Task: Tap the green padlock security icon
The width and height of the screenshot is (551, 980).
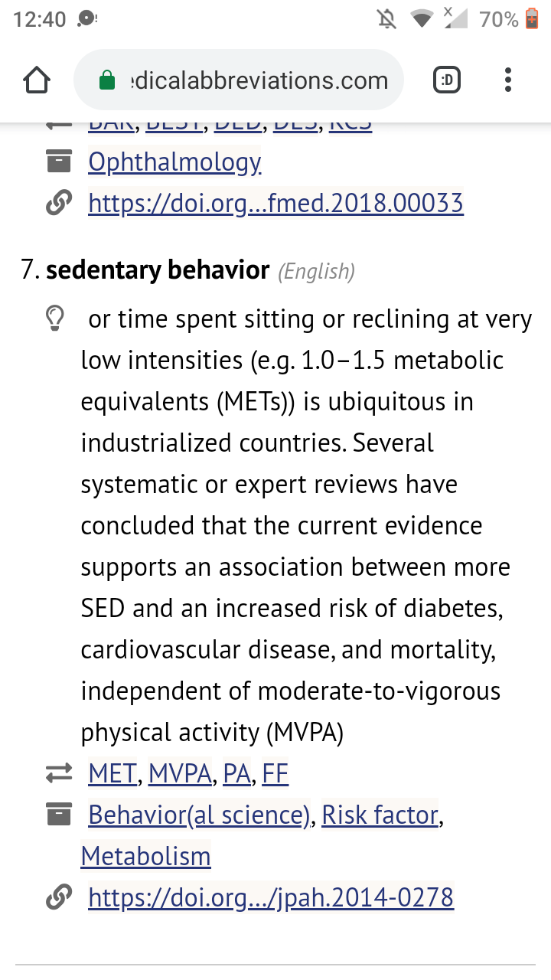Action: (x=107, y=80)
